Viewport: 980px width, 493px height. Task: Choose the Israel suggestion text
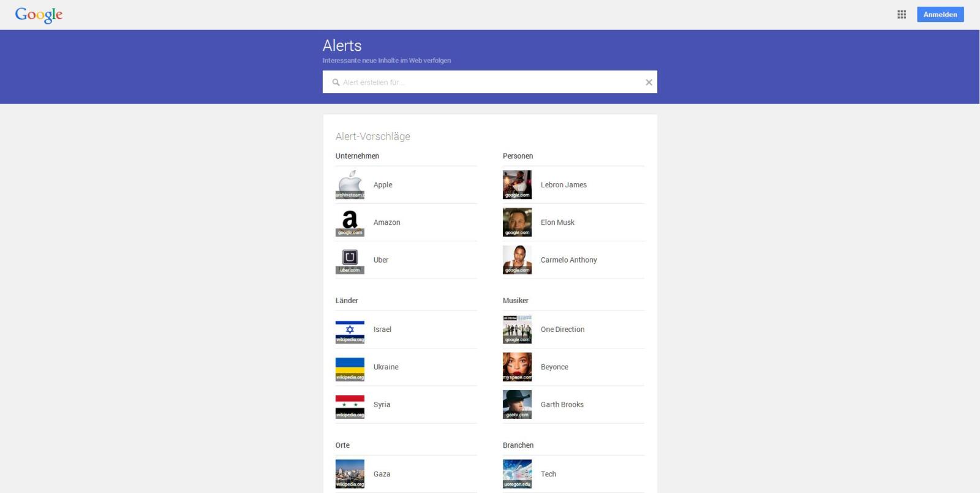382,329
